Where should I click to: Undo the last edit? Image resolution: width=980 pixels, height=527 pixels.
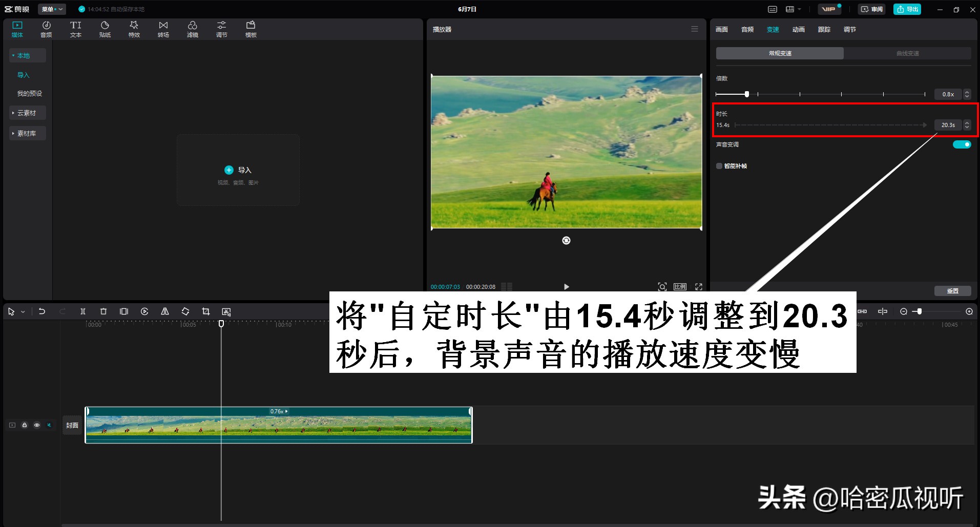(42, 311)
